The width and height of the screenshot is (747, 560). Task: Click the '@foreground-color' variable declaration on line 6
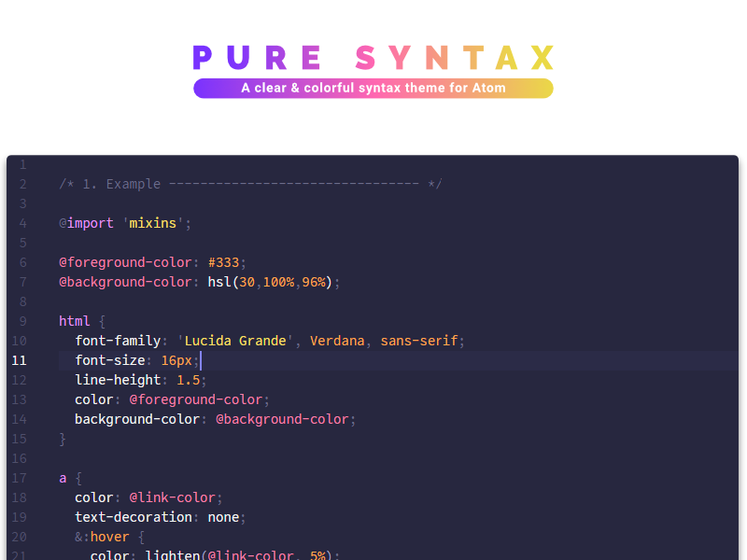pyautogui.click(x=125, y=262)
